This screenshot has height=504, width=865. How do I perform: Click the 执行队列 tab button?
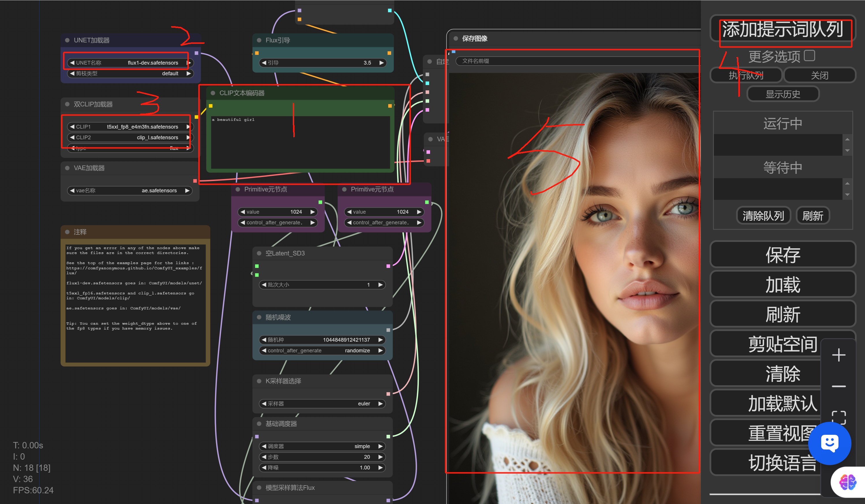[746, 75]
